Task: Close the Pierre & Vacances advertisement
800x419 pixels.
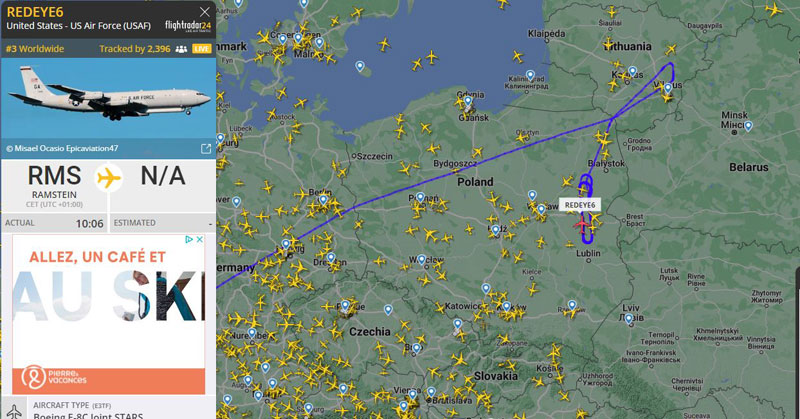Action: pos(200,239)
